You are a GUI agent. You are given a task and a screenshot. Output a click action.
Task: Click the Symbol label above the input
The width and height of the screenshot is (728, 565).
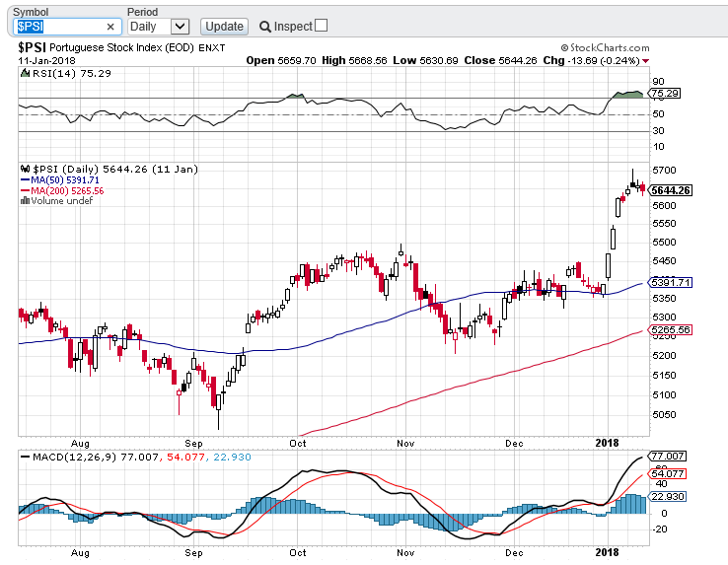(x=31, y=12)
